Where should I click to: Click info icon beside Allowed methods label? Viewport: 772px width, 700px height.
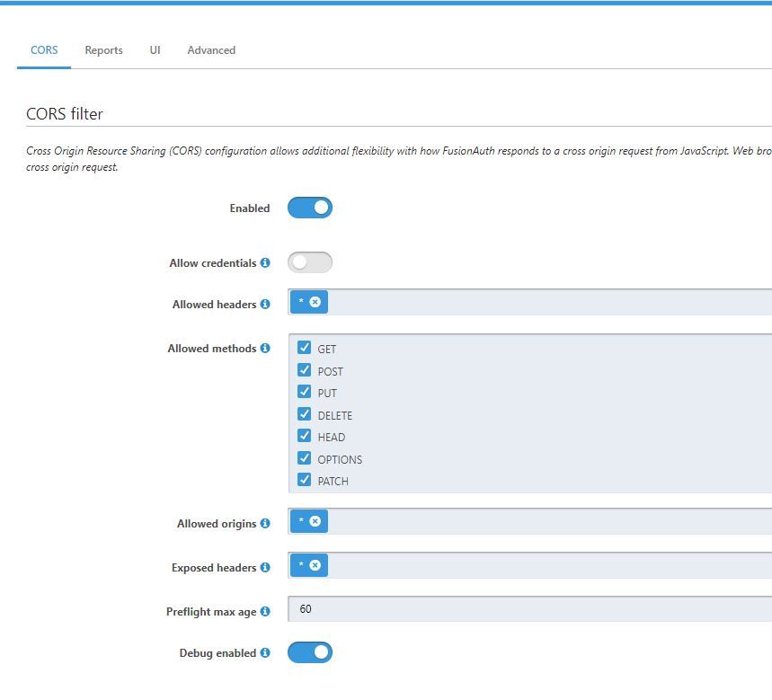click(x=265, y=349)
